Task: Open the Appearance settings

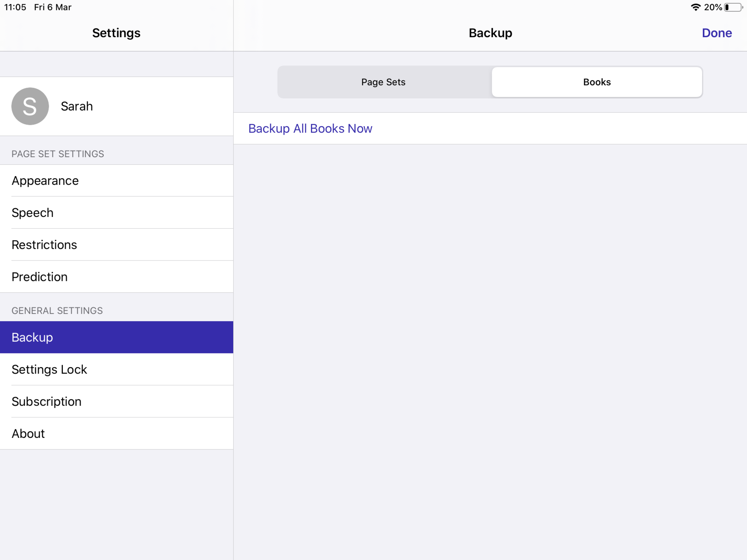Action: pos(45,181)
